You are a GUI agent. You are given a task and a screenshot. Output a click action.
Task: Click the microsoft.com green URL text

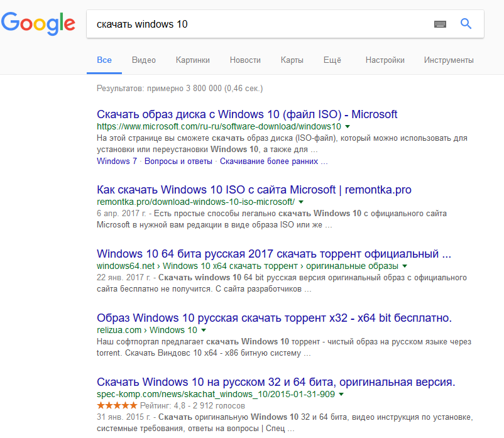[219, 126]
